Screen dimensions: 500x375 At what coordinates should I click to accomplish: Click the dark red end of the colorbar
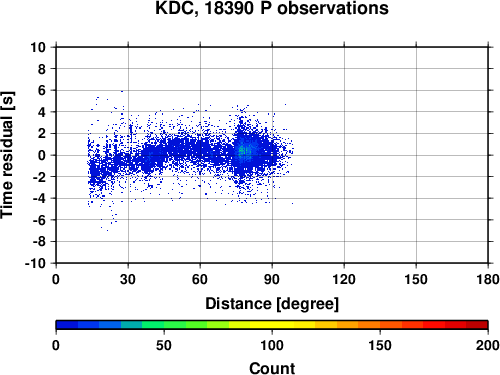coord(477,325)
